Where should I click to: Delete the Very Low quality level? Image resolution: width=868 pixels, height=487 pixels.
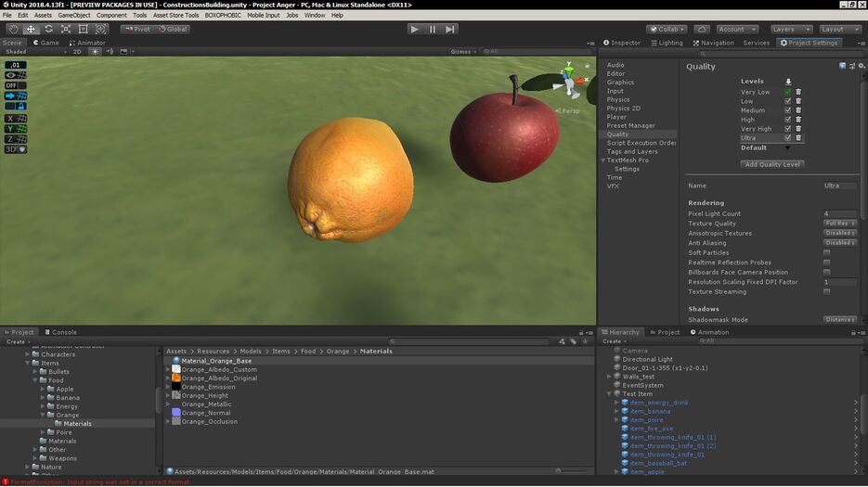click(x=798, y=92)
